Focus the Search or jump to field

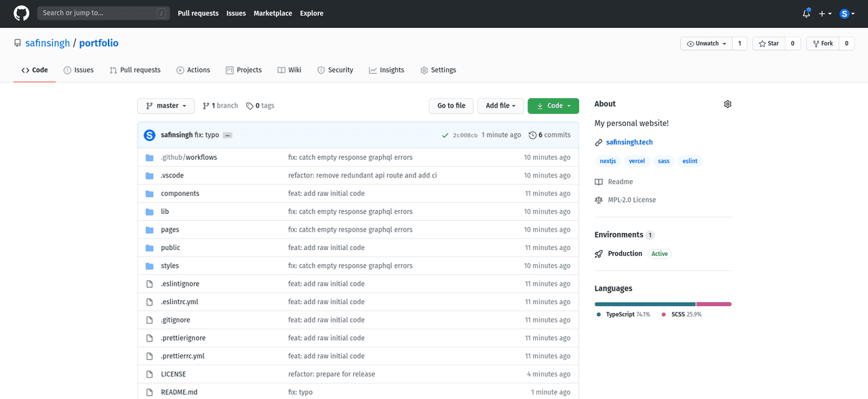103,13
